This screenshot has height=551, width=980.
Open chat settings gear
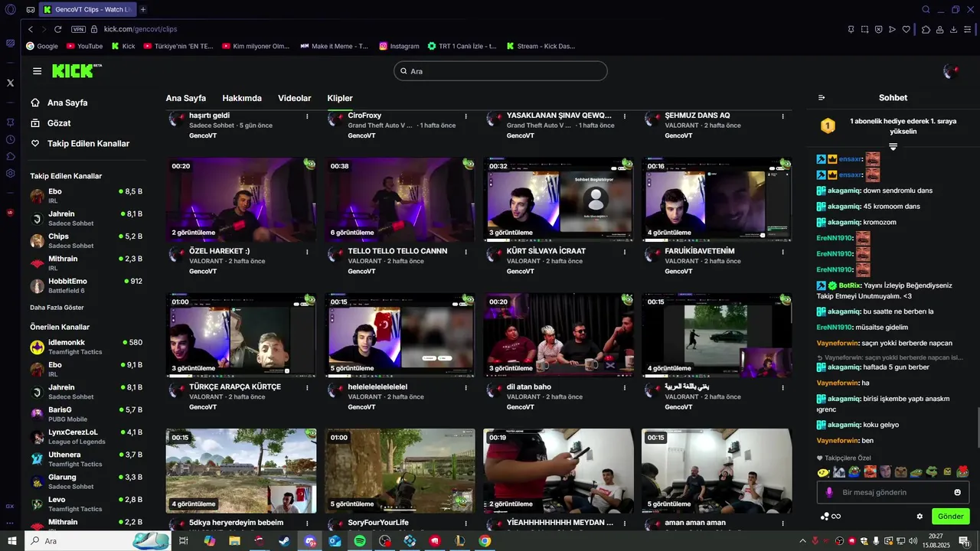[x=920, y=516]
